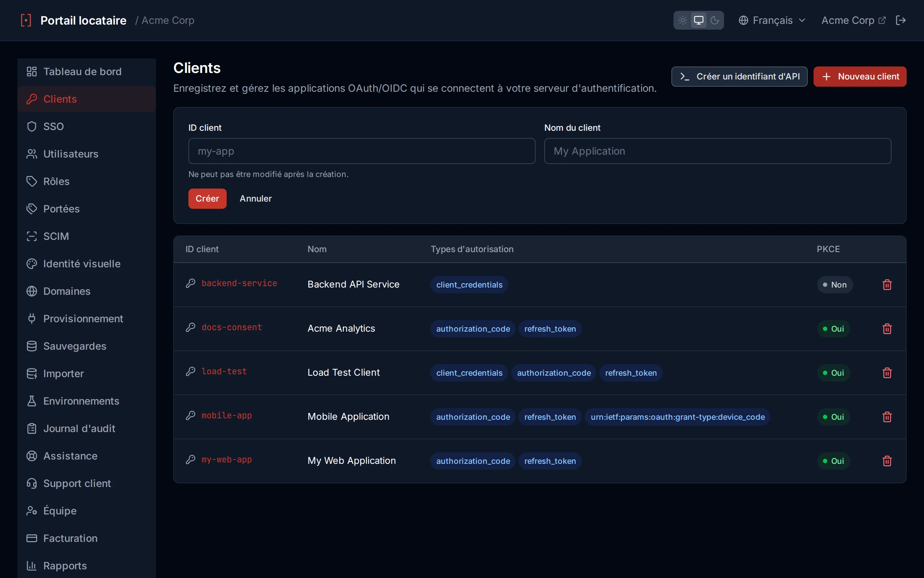Screen dimensions: 924x578
Task: Open the my-web-app client link
Action: click(x=226, y=460)
